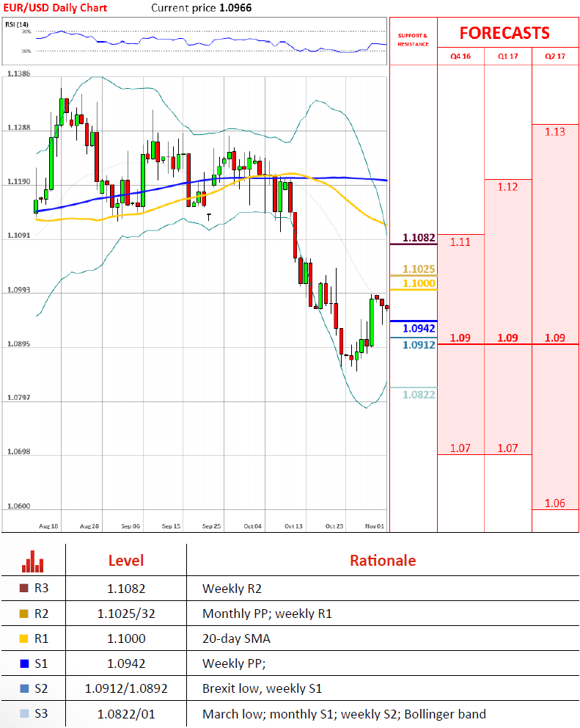The width and height of the screenshot is (580, 728).
Task: Click the R3 dark red color swatch
Action: 24,589
